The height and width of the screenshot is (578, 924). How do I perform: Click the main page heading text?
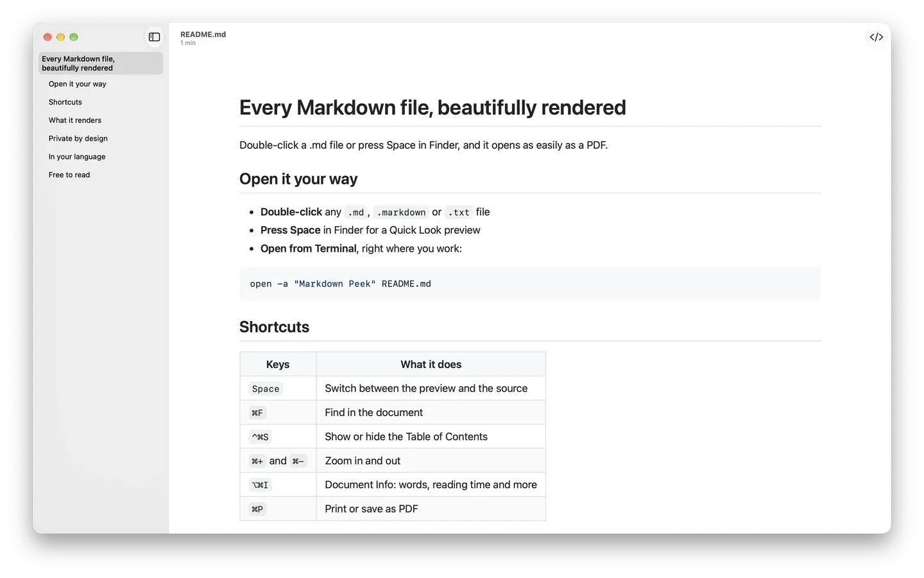pyautogui.click(x=432, y=107)
